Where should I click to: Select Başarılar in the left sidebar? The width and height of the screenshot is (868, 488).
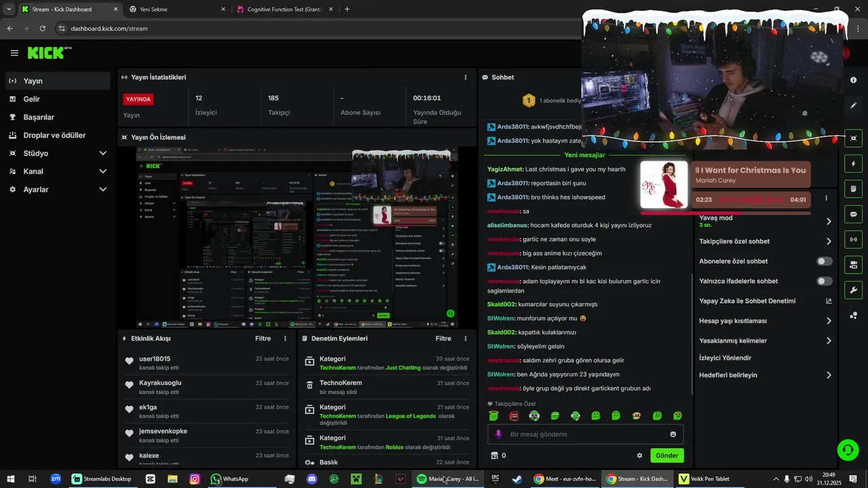58,117
